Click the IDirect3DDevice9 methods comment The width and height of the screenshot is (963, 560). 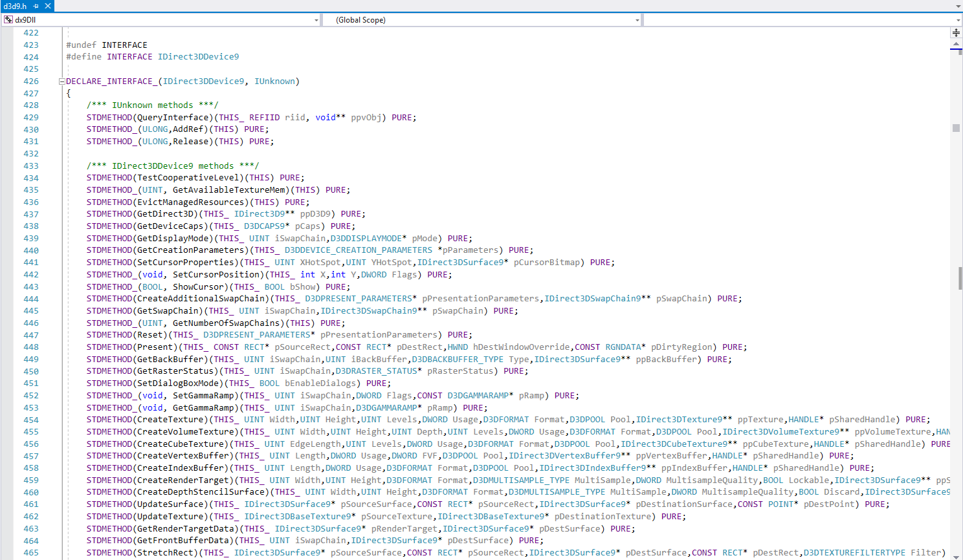[x=173, y=166]
